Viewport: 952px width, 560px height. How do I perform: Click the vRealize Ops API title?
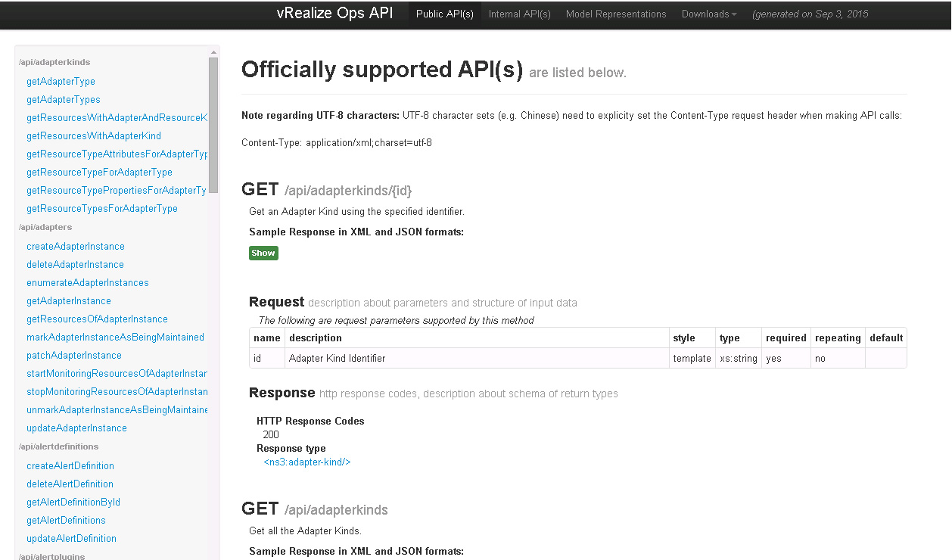pyautogui.click(x=334, y=14)
